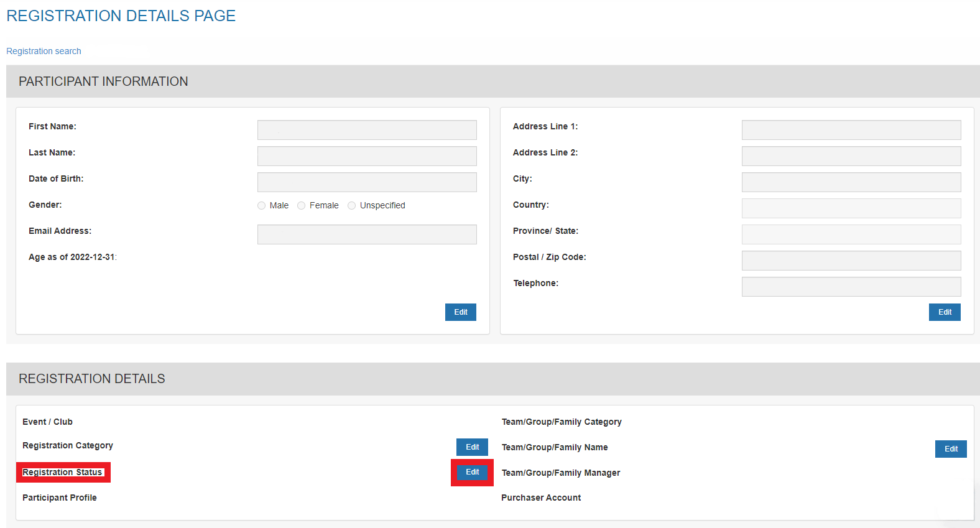Image resolution: width=980 pixels, height=528 pixels.
Task: Click the First Name input field
Action: point(367,130)
